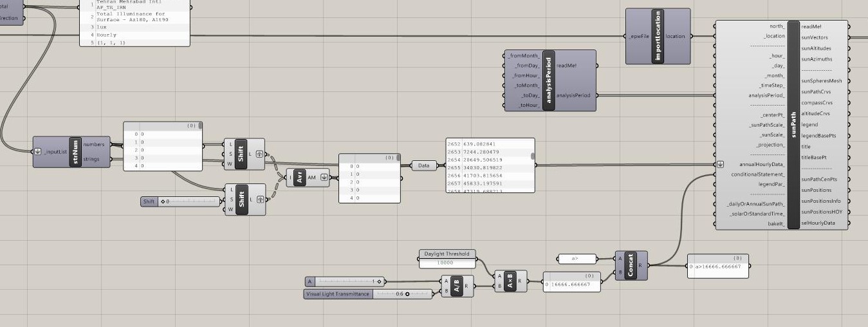
Task: Click scrollbar of the panel after Avr
Action: click(398, 158)
